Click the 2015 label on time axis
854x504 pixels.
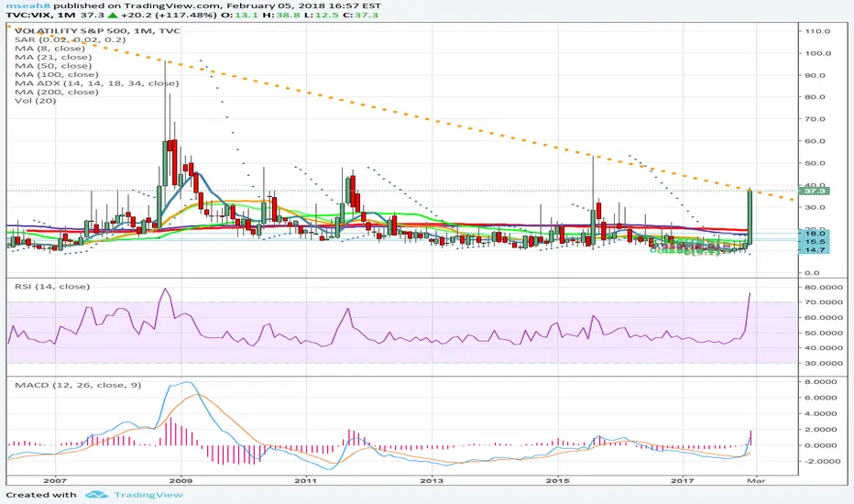pyautogui.click(x=558, y=480)
